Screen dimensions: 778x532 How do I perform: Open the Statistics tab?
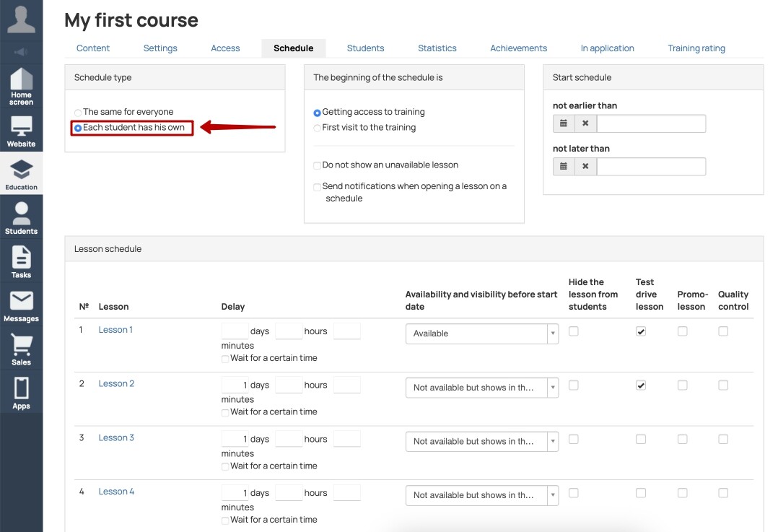click(437, 48)
